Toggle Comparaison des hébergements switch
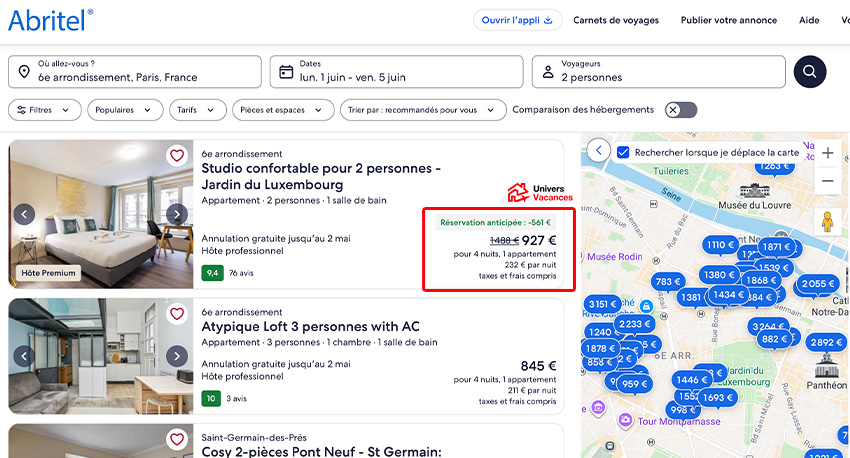Screen dimensions: 850x458 point(680,110)
